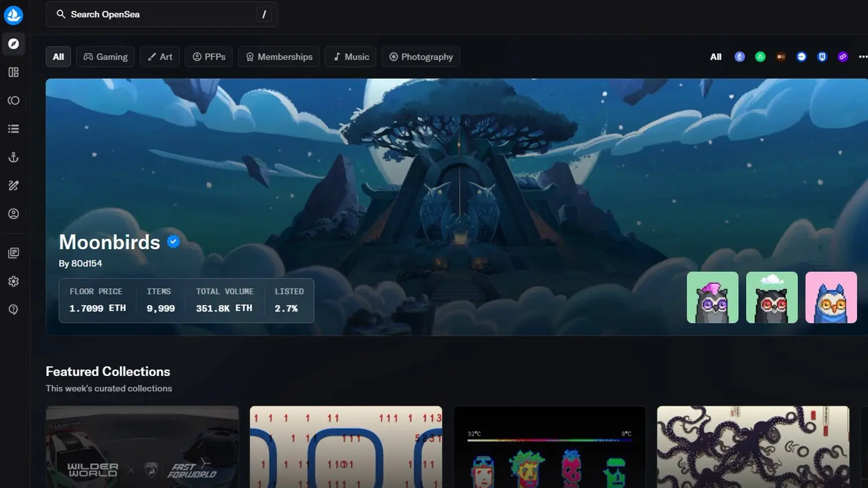Click the search magnifier icon

click(x=61, y=14)
